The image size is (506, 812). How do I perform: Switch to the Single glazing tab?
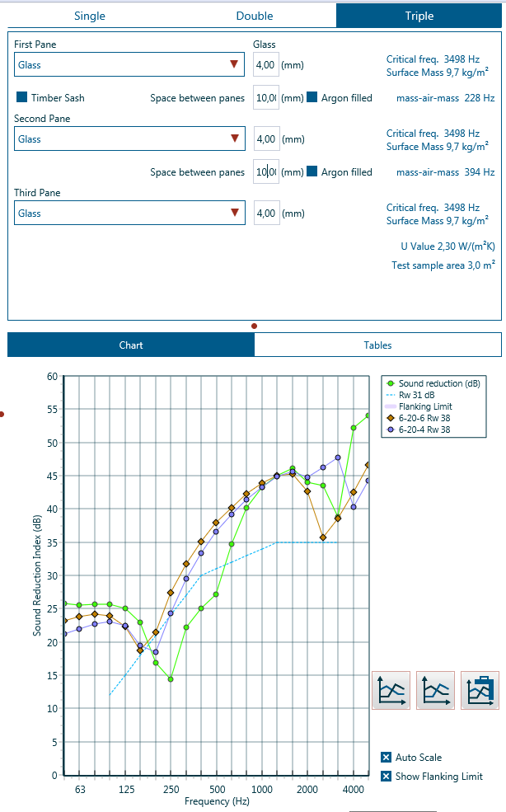90,16
